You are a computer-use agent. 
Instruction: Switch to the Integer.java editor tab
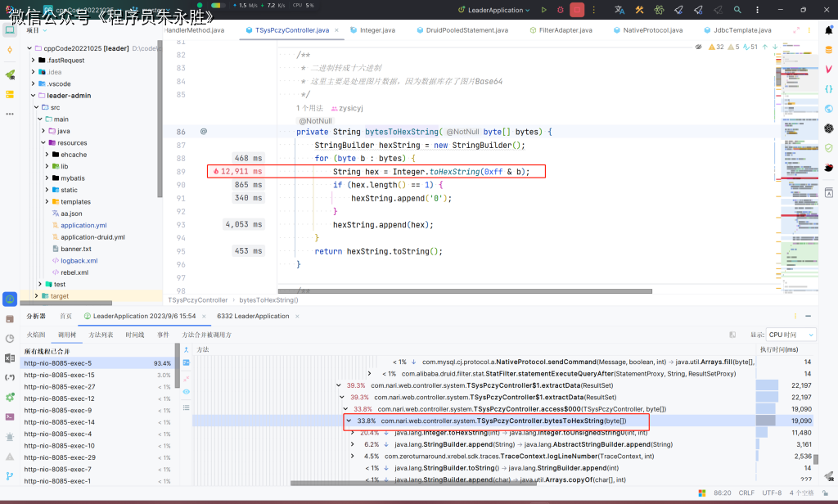tap(373, 30)
